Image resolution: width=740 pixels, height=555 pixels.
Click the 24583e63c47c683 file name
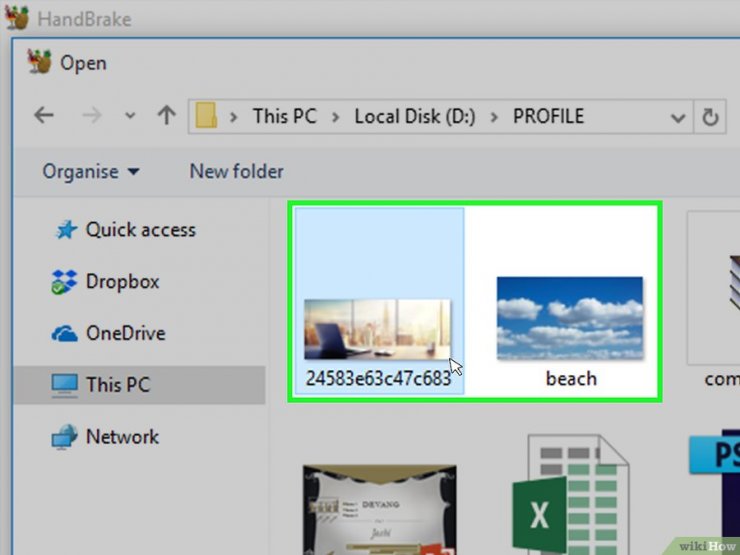(378, 378)
